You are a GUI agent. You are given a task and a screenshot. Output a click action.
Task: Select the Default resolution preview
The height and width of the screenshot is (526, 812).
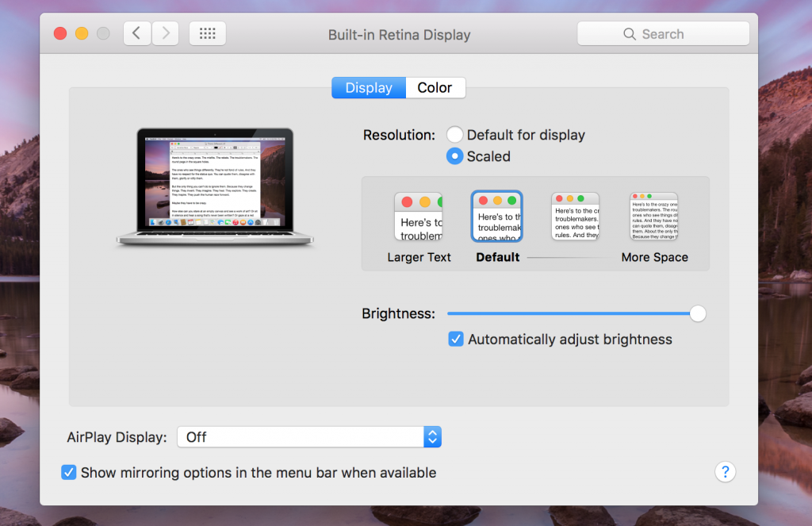[496, 216]
